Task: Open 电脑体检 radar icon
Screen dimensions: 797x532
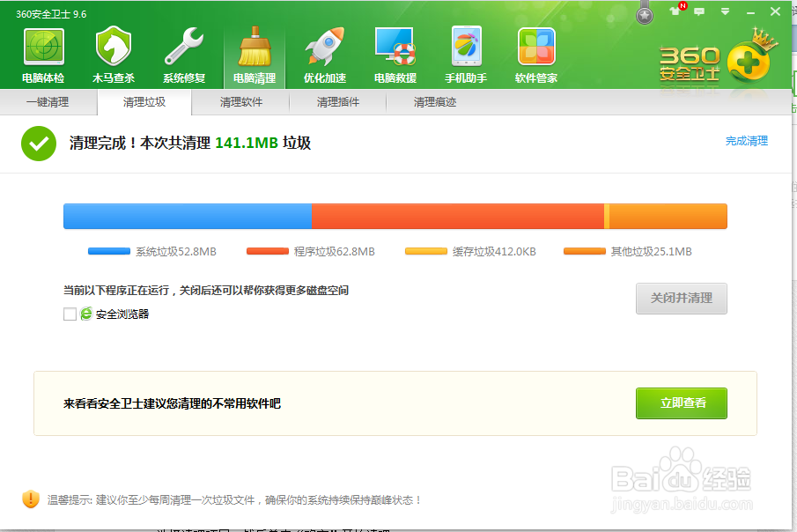Action: tap(44, 47)
